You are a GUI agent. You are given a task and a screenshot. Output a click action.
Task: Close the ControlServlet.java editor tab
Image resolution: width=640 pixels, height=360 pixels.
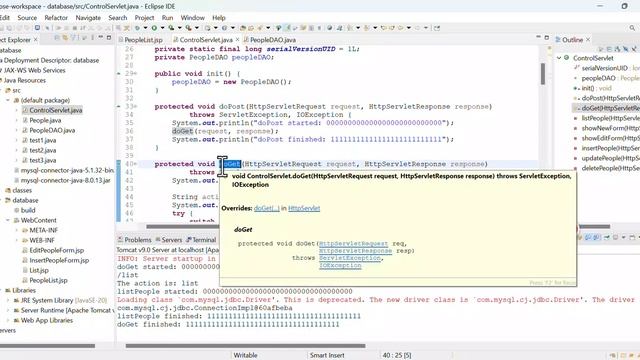[x=237, y=40]
